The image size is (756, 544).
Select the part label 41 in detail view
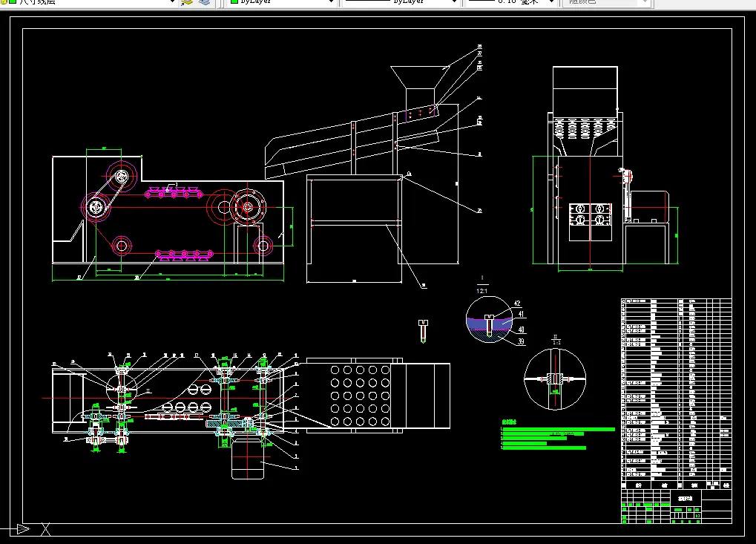click(x=521, y=314)
